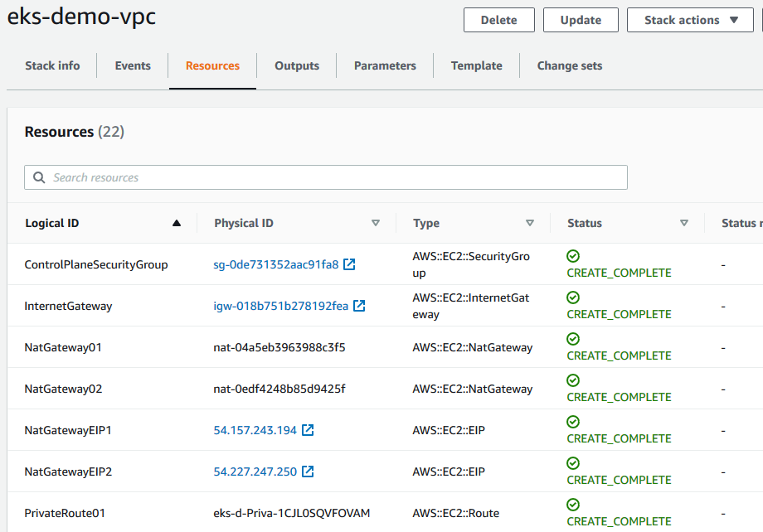The width and height of the screenshot is (763, 532).
Task: Click PrivateRoute01 success check icon
Action: [573, 505]
